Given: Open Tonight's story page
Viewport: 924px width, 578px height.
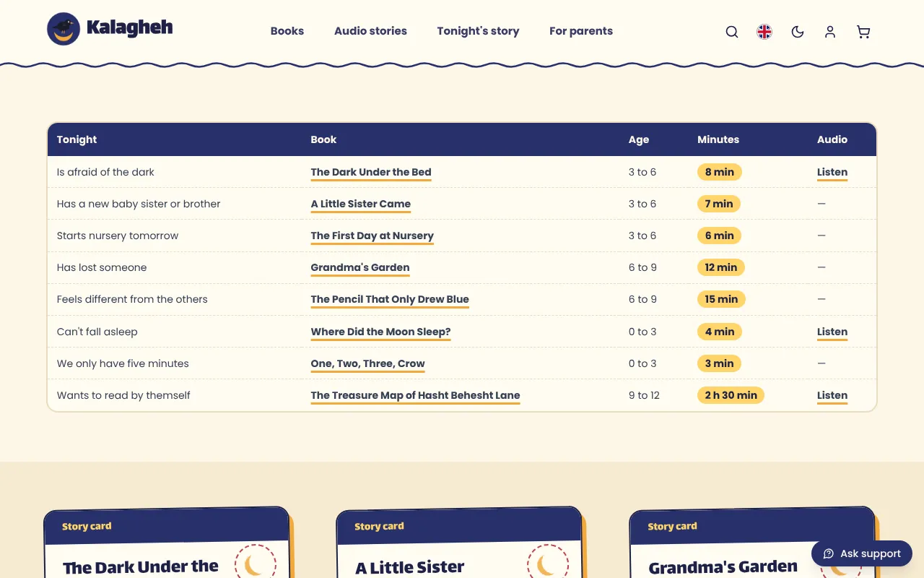Looking at the screenshot, I should 478,31.
